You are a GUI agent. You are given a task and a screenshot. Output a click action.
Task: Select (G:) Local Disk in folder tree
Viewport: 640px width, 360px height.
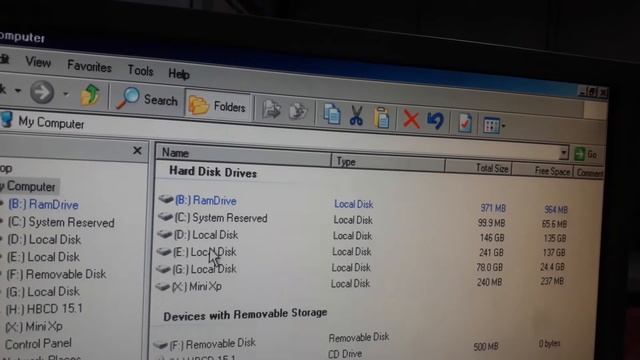tap(43, 291)
